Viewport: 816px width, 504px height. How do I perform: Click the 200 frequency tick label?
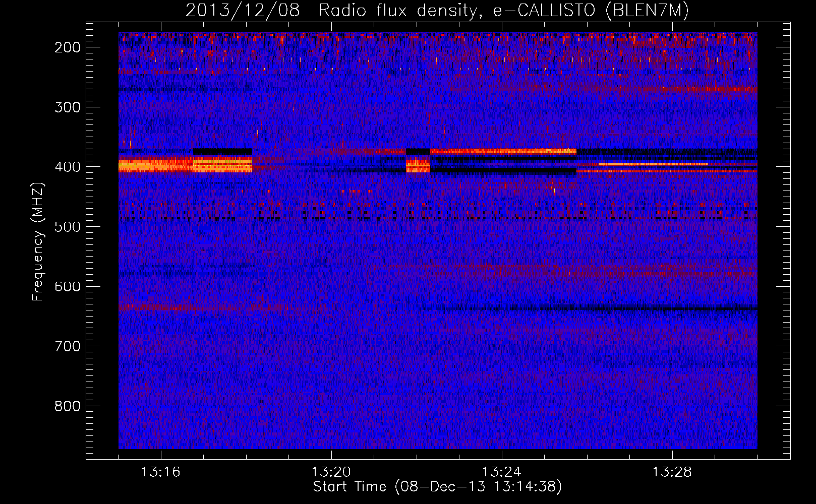click(68, 47)
